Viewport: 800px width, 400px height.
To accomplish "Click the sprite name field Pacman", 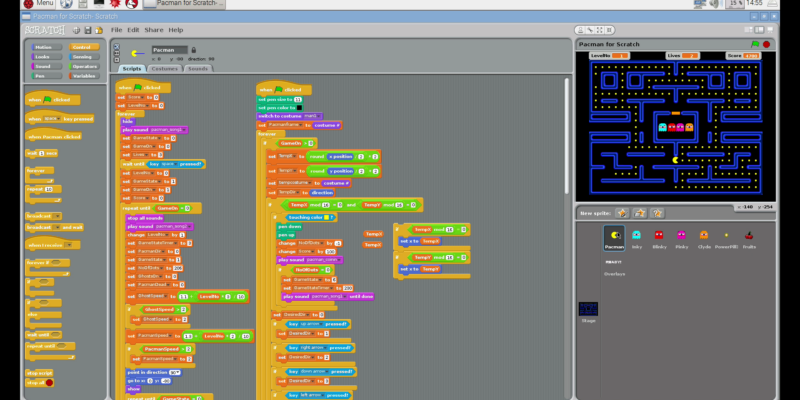I will coord(170,50).
